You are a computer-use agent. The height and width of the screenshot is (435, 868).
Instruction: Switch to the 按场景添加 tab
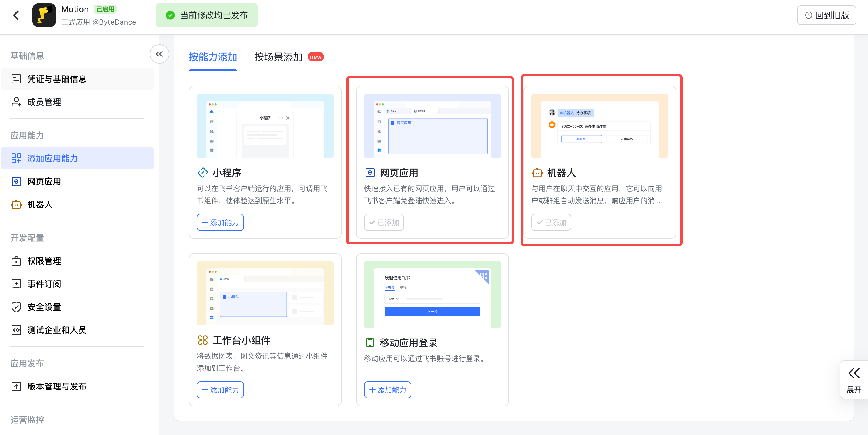(278, 57)
